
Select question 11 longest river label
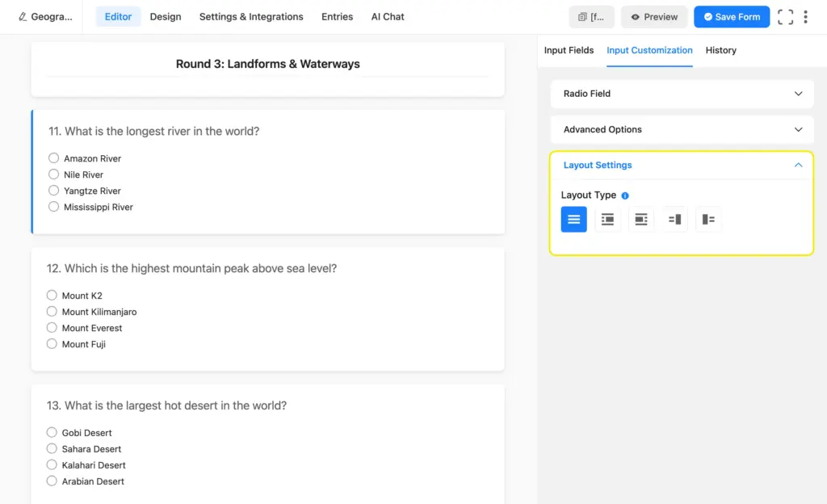pyautogui.click(x=154, y=132)
